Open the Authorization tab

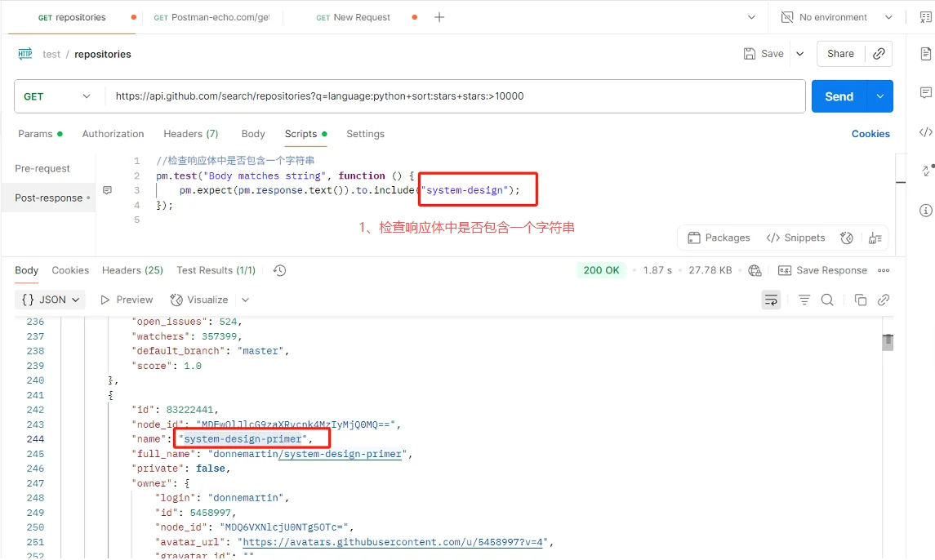[113, 134]
